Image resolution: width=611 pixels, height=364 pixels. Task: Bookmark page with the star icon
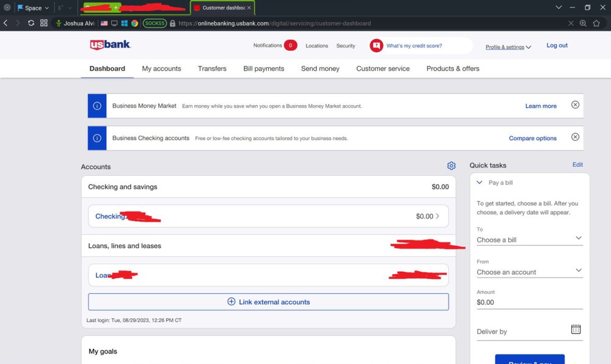pos(596,23)
